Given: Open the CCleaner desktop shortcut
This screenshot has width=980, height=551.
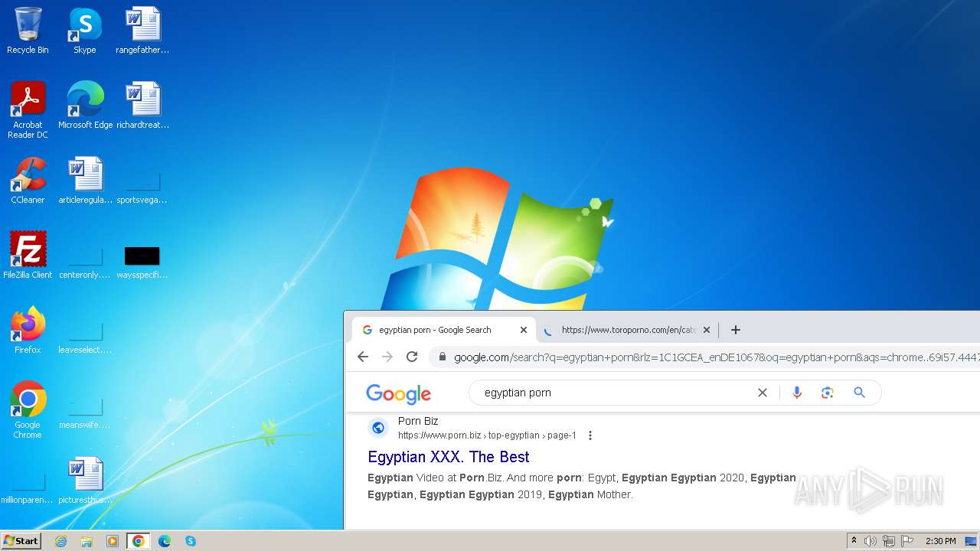Looking at the screenshot, I should [28, 181].
